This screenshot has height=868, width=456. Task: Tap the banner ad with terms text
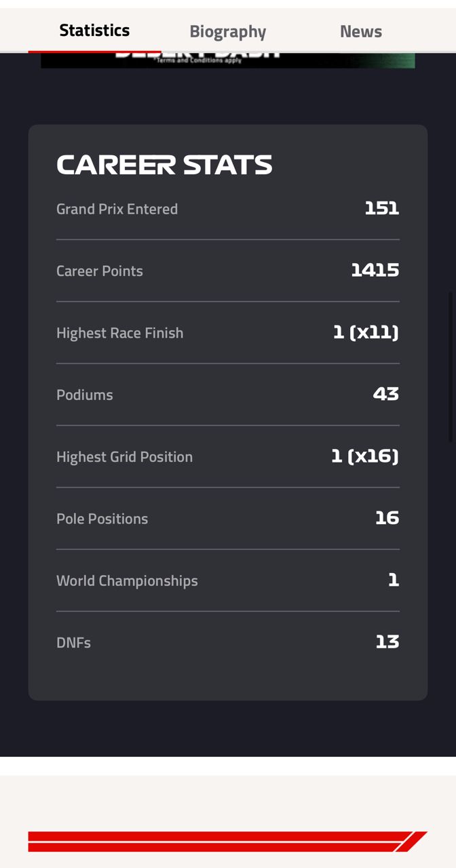click(x=227, y=60)
